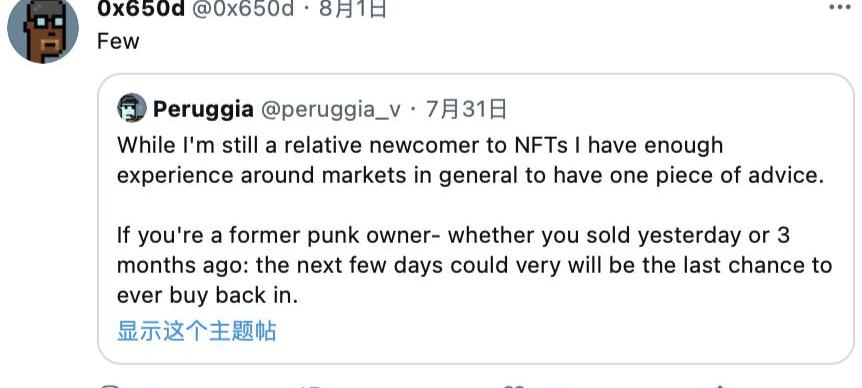
Task: Open the 8月1日 timestamp of the tweet
Action: point(352,9)
